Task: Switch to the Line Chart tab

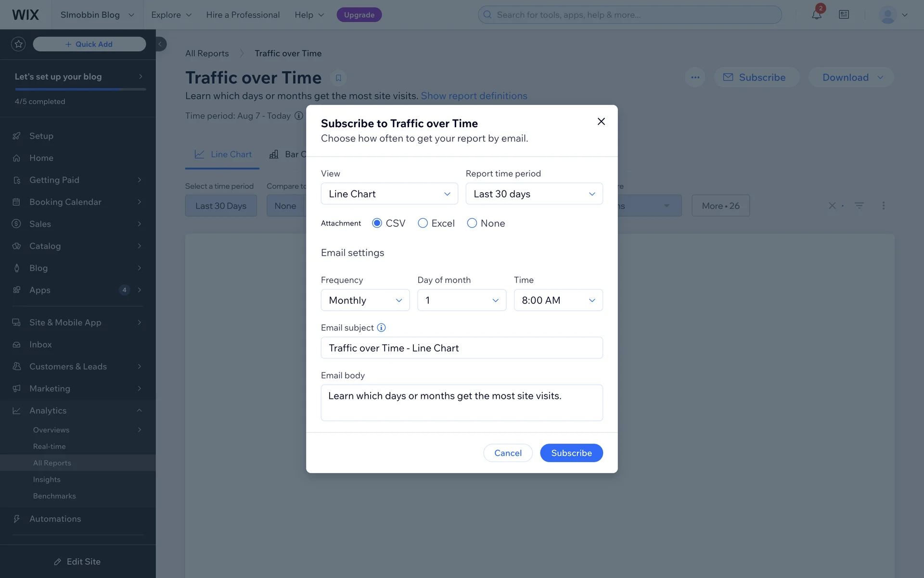Action: pyautogui.click(x=223, y=154)
